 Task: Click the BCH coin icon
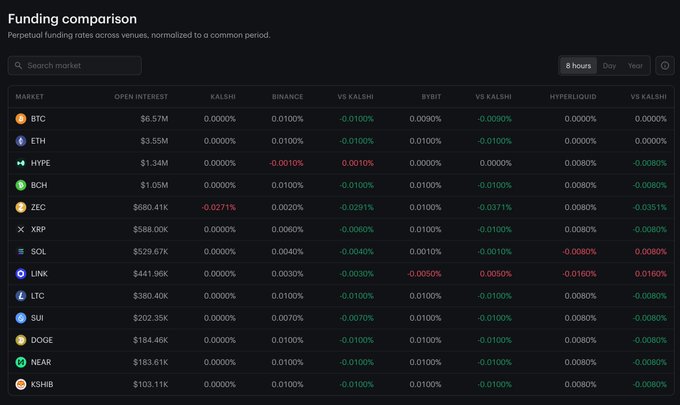pyautogui.click(x=21, y=185)
